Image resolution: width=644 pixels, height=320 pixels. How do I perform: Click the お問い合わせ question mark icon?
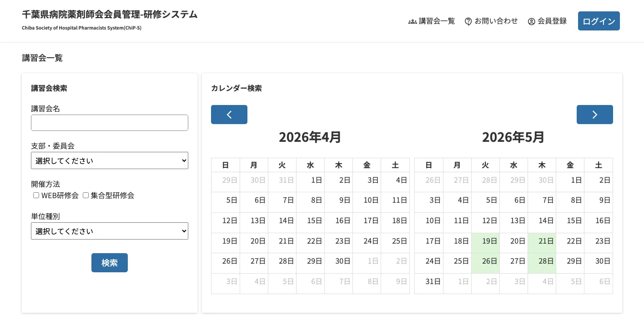click(468, 21)
